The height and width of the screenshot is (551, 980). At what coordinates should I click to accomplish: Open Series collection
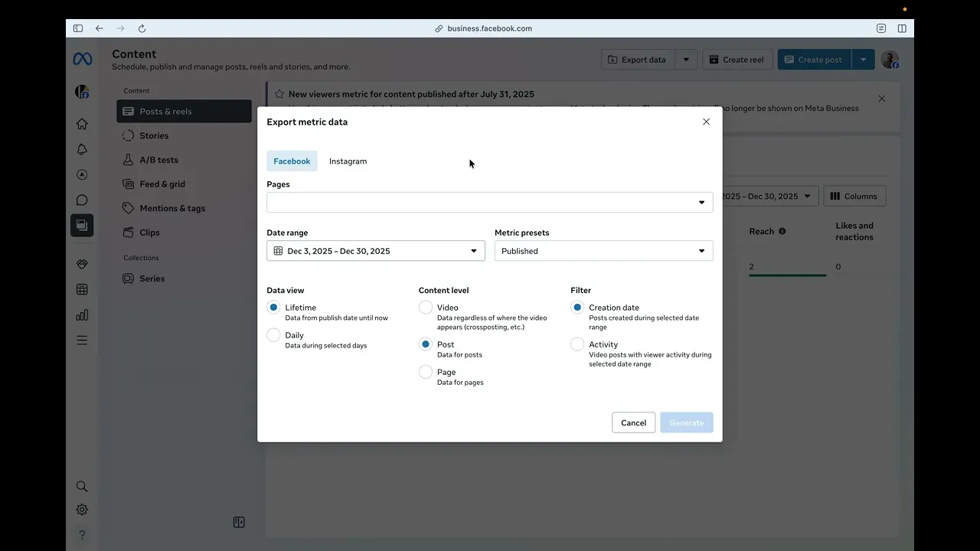pos(184,279)
